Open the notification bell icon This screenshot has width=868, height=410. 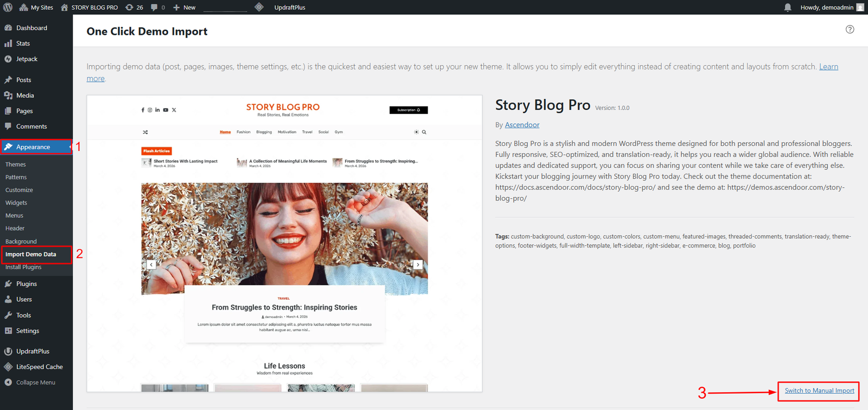(788, 8)
